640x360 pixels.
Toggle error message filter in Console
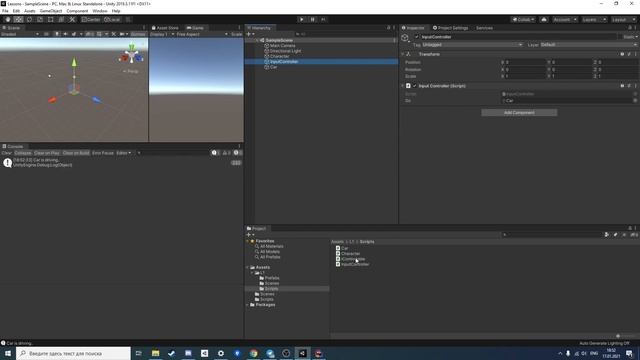coord(238,153)
